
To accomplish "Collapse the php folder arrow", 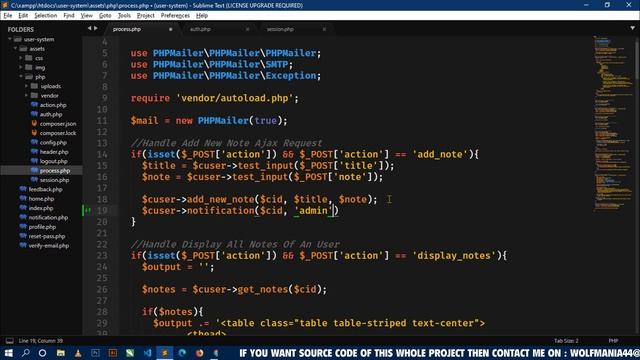I will pos(21,77).
